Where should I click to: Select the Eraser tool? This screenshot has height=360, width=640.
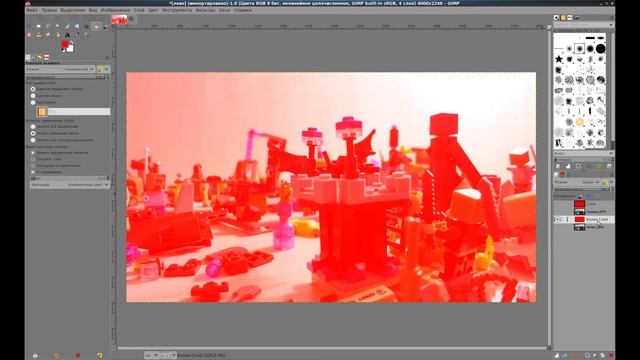tap(29, 35)
